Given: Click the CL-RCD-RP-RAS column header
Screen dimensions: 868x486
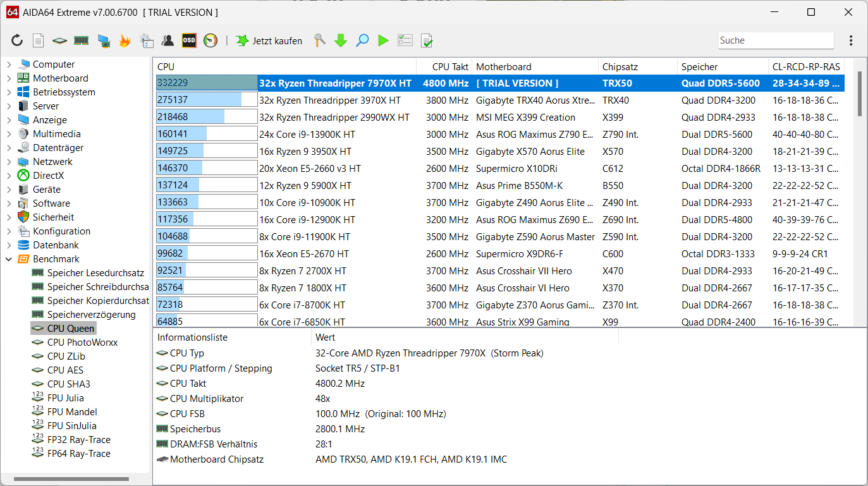Looking at the screenshot, I should click(806, 67).
